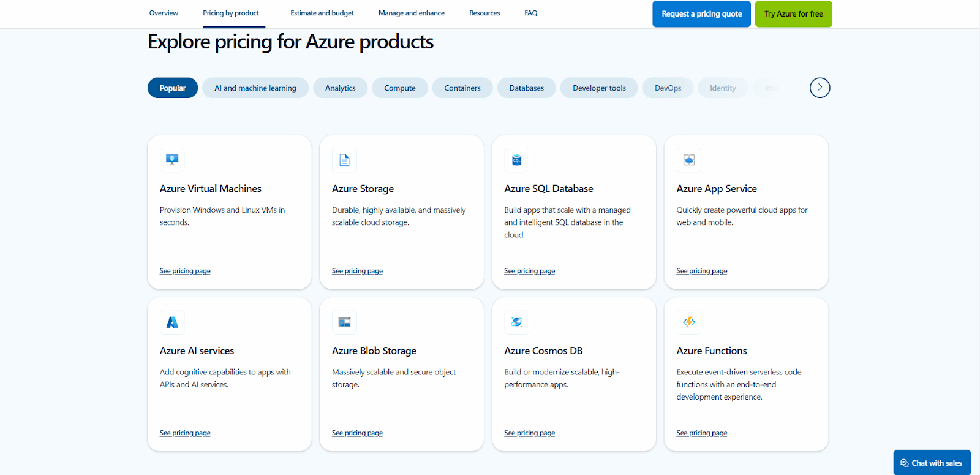The width and height of the screenshot is (980, 475).
Task: Show more categories with the right arrow
Action: pyautogui.click(x=820, y=88)
